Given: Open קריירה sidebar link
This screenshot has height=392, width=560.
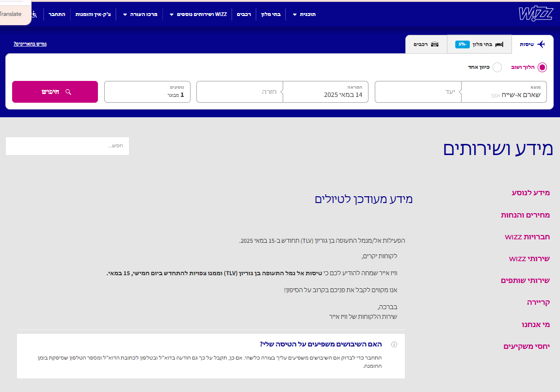Looking at the screenshot, I should click(539, 302).
